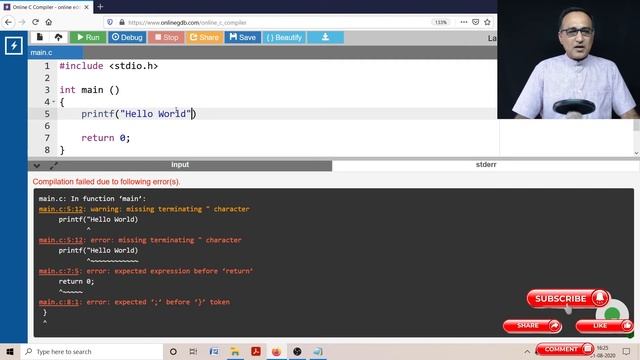Switch to the input console tab
This screenshot has height=360, width=640.
180,165
